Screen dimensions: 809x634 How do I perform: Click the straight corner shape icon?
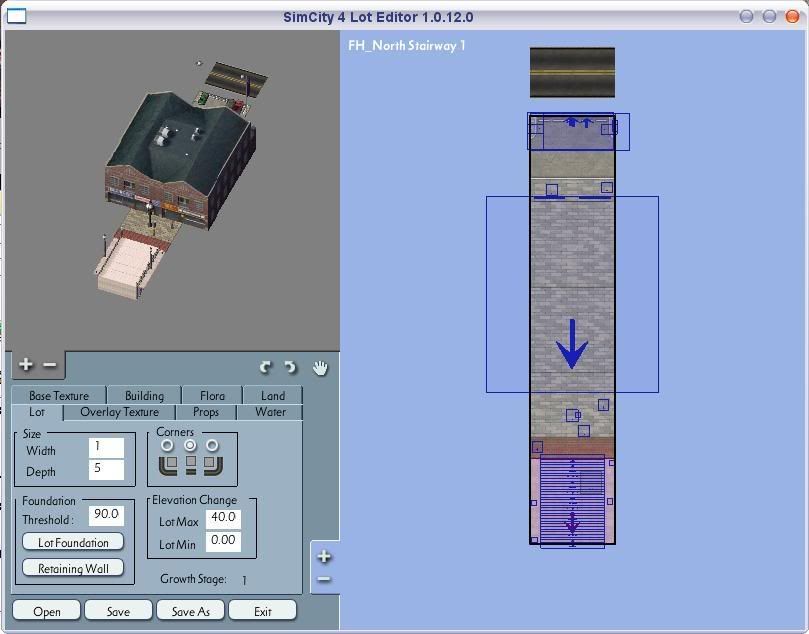[191, 465]
